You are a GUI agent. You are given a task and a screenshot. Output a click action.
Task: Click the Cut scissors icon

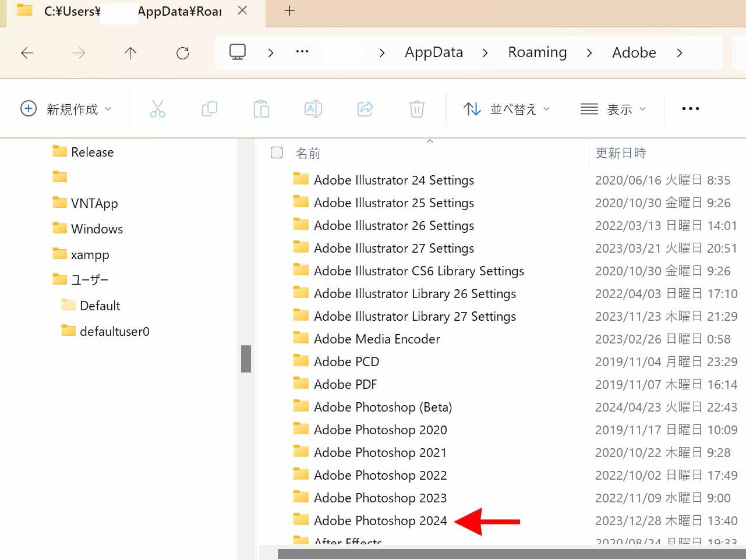pyautogui.click(x=158, y=109)
